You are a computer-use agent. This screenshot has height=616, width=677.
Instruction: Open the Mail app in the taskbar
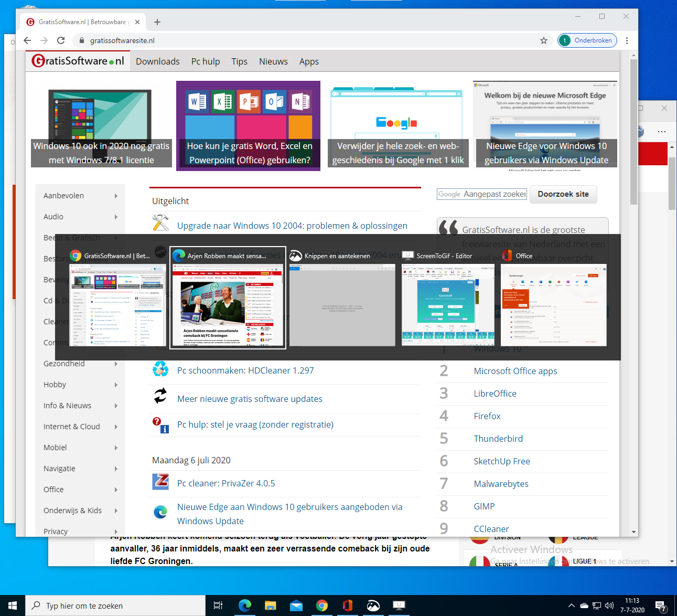coord(296,606)
